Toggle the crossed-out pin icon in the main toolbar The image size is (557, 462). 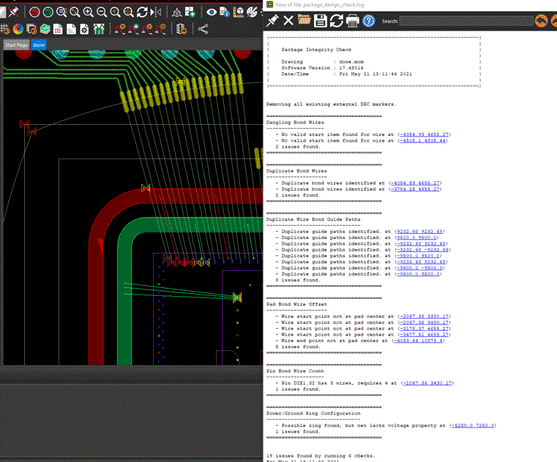tap(13, 12)
